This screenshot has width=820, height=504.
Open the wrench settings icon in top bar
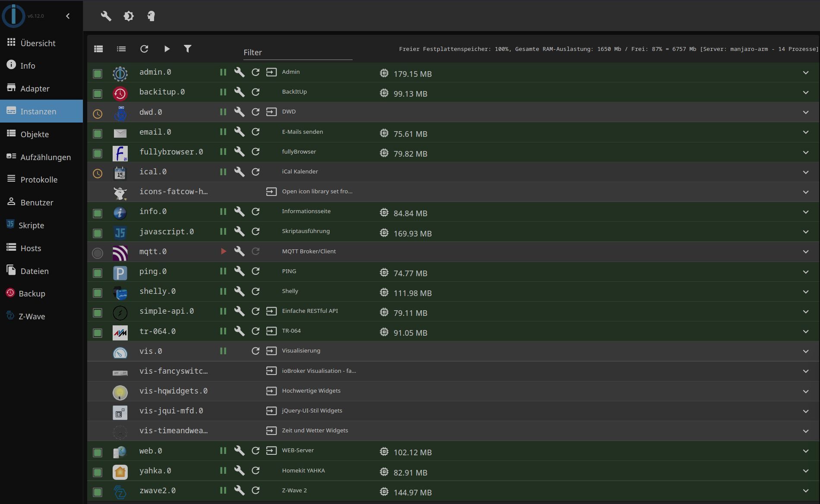coord(106,16)
